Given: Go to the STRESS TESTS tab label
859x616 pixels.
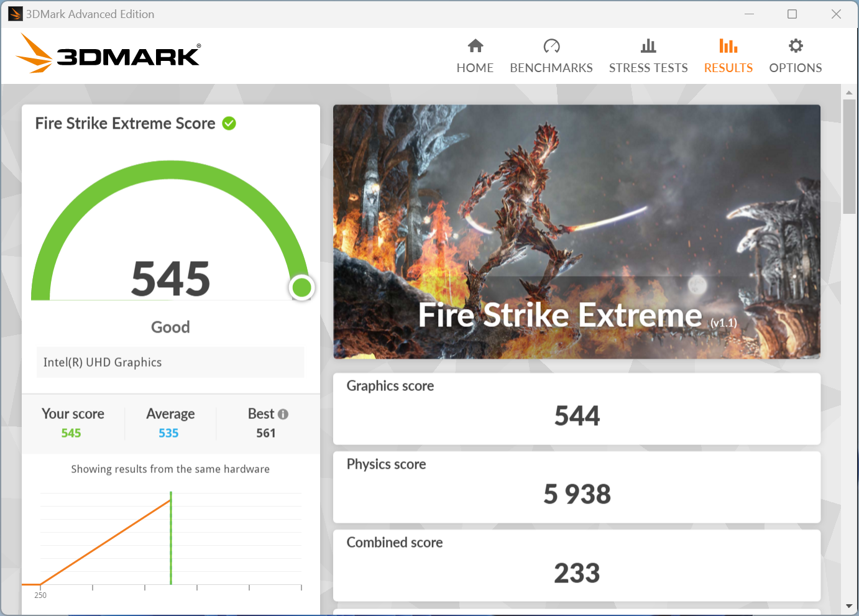Looking at the screenshot, I should [648, 68].
